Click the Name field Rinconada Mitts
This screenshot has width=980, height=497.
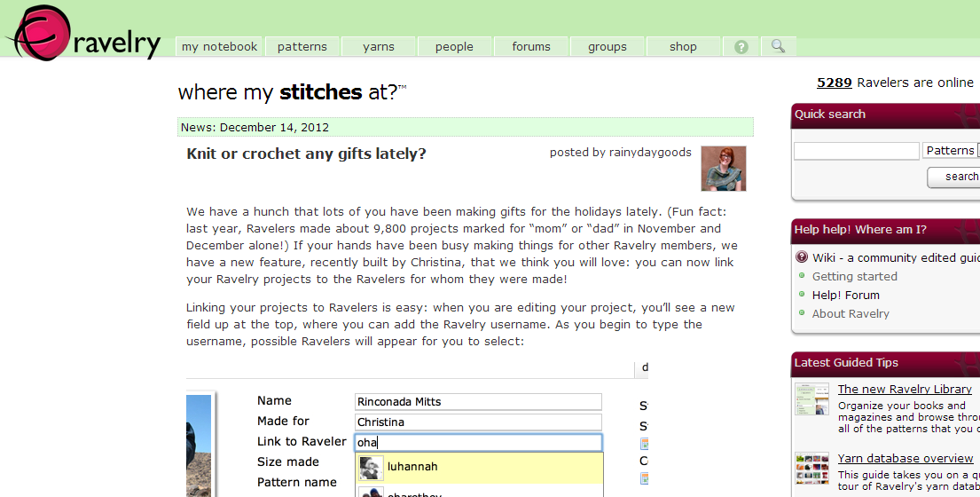tap(478, 401)
